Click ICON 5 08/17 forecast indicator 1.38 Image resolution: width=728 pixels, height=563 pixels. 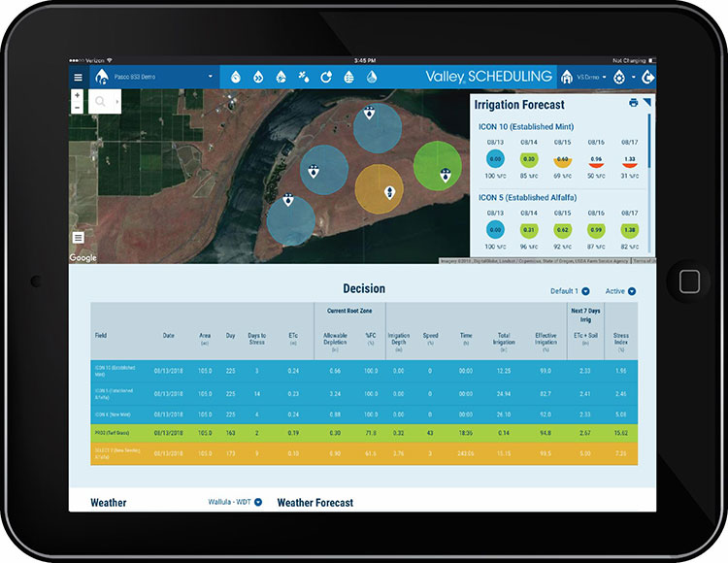[x=630, y=230]
